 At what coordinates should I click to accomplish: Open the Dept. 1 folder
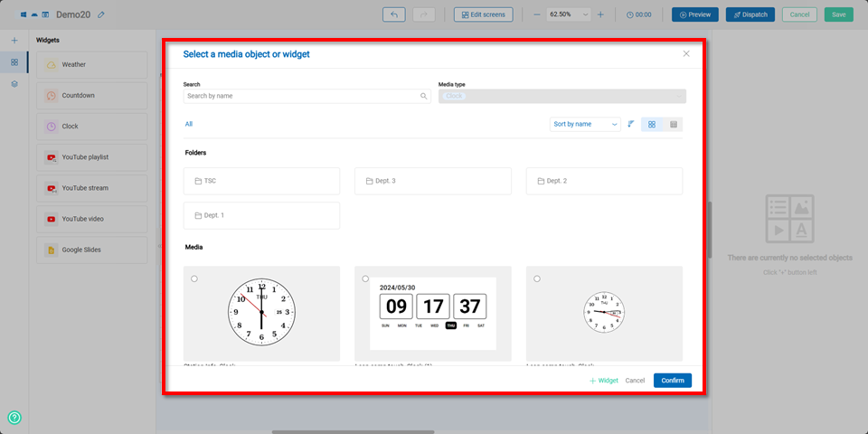coord(261,215)
